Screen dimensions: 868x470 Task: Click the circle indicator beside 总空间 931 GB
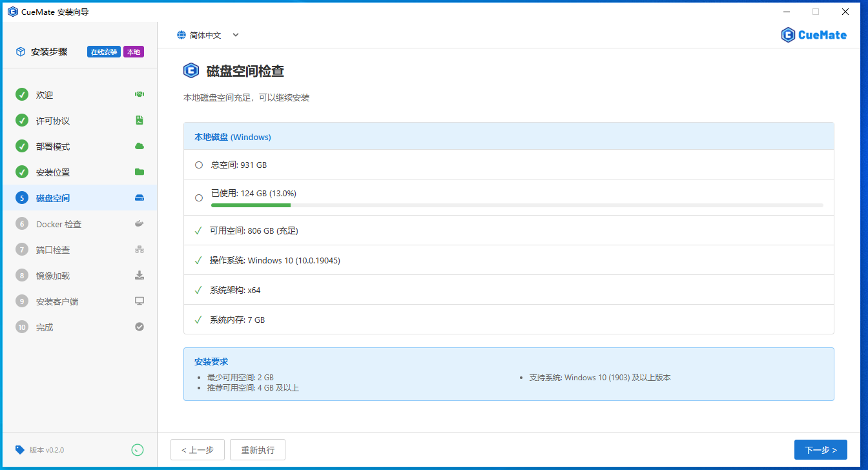(198, 165)
